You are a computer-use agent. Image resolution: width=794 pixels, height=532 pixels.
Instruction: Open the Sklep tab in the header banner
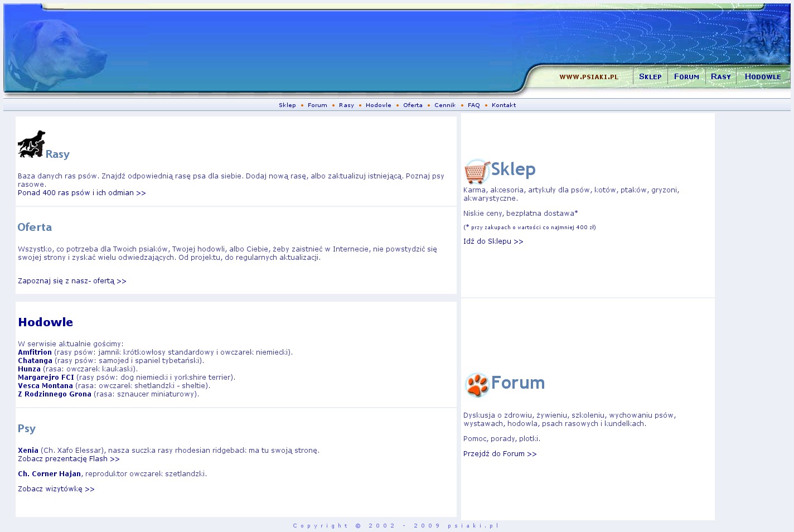(x=650, y=77)
